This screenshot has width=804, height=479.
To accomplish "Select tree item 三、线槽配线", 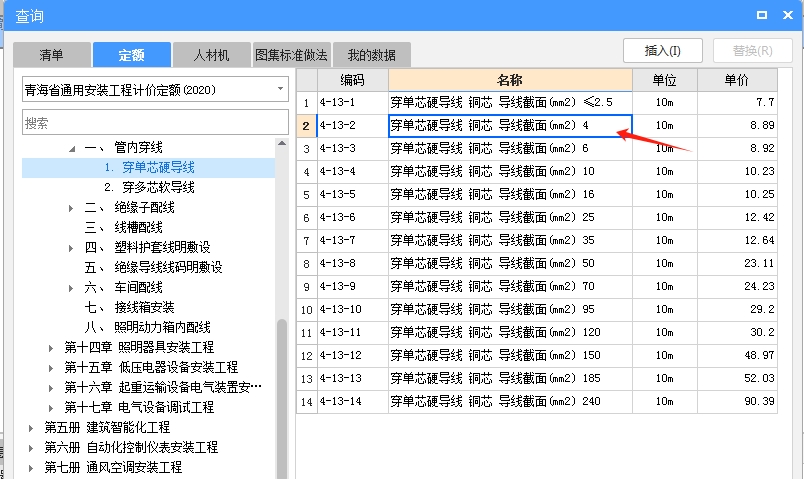I will click(124, 228).
